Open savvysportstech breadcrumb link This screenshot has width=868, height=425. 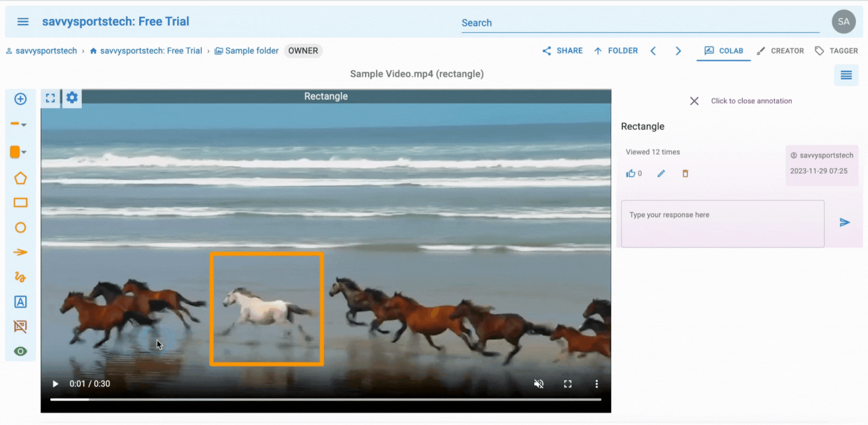[42, 51]
